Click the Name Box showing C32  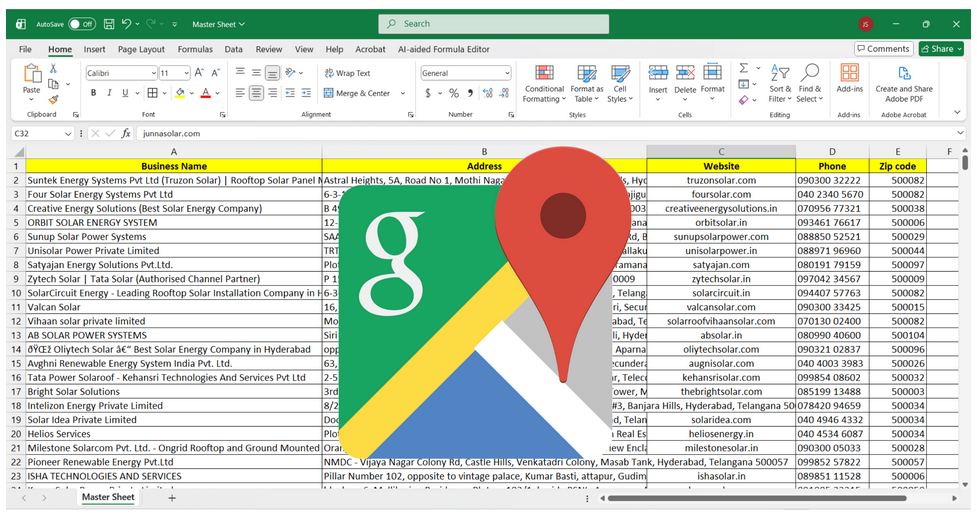point(42,133)
